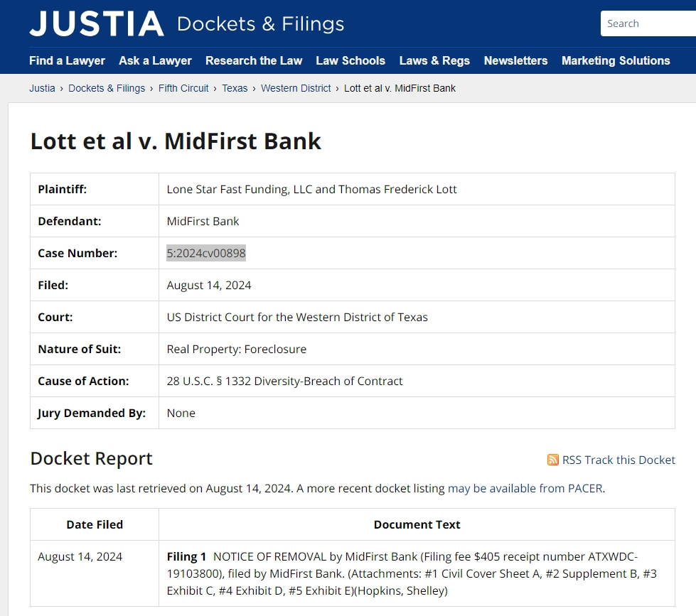Click plaintiff 'Lone Star Fast Funding, LLC' text
Viewport: 696px width, 616px height.
240,190
